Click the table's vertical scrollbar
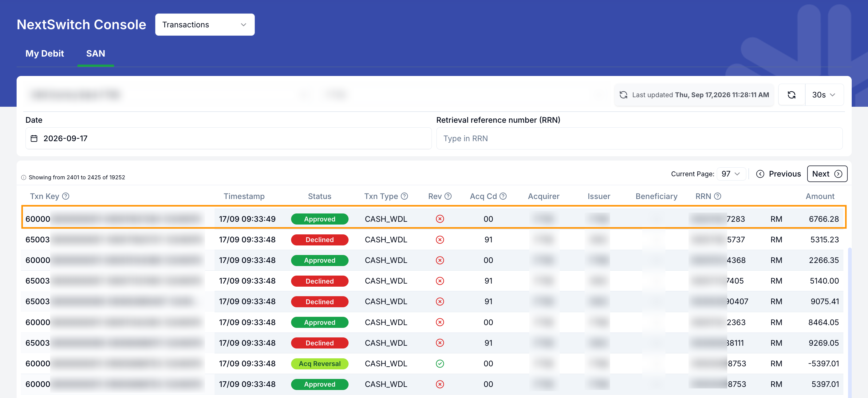Screen dimensions: 868x398 coord(850,323)
